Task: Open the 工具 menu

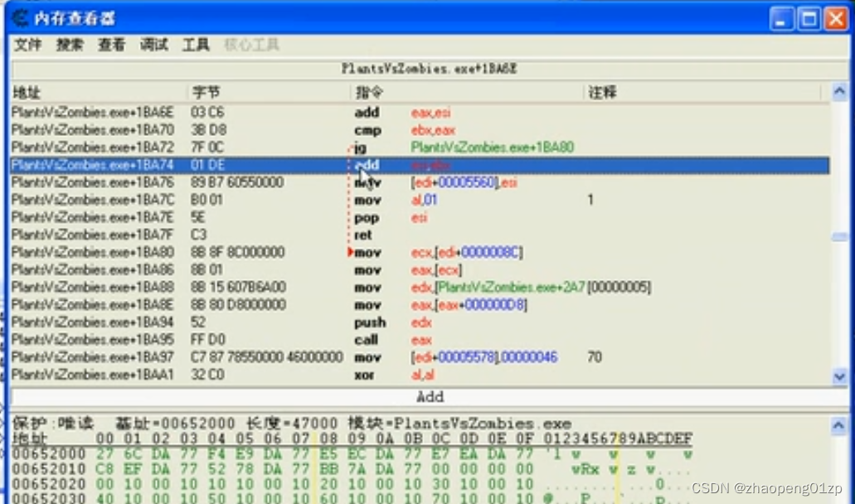Action: [196, 45]
